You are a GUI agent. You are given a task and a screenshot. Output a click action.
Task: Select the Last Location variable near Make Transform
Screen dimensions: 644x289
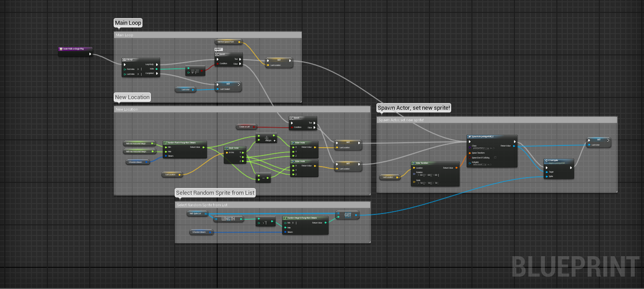pos(390,177)
